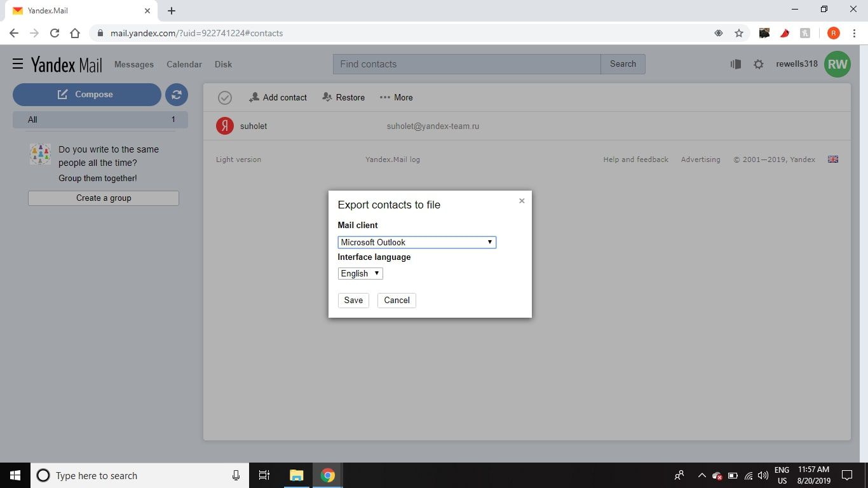The image size is (868, 488).
Task: Open the settings gear icon
Action: tap(758, 64)
